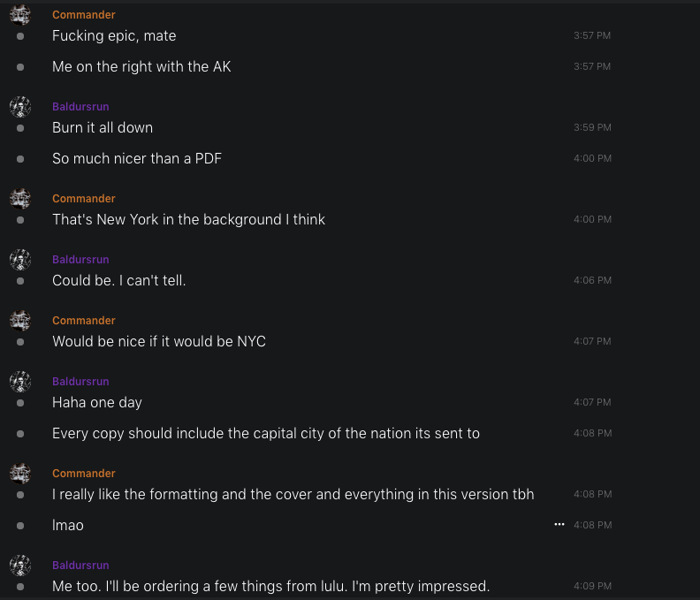This screenshot has width=700, height=600.
Task: Click the Baldursrun username above "Haha one day"
Action: tap(80, 382)
